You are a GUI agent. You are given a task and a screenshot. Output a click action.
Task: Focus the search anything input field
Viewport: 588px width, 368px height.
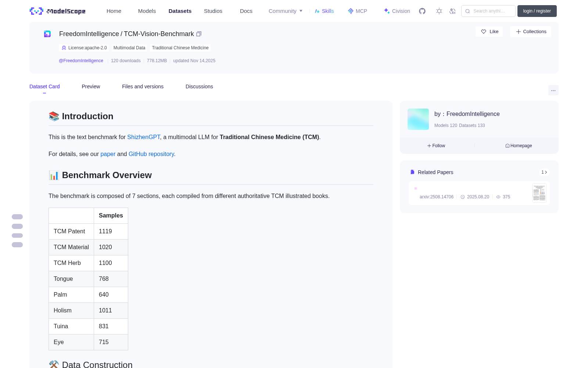(488, 11)
